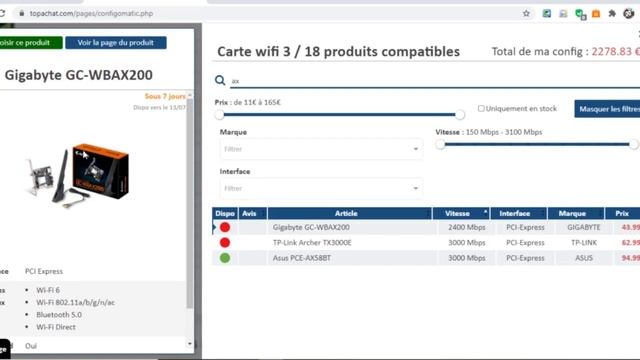Sort the table by Prix column
Viewport: 640px width, 360px height.
622,213
